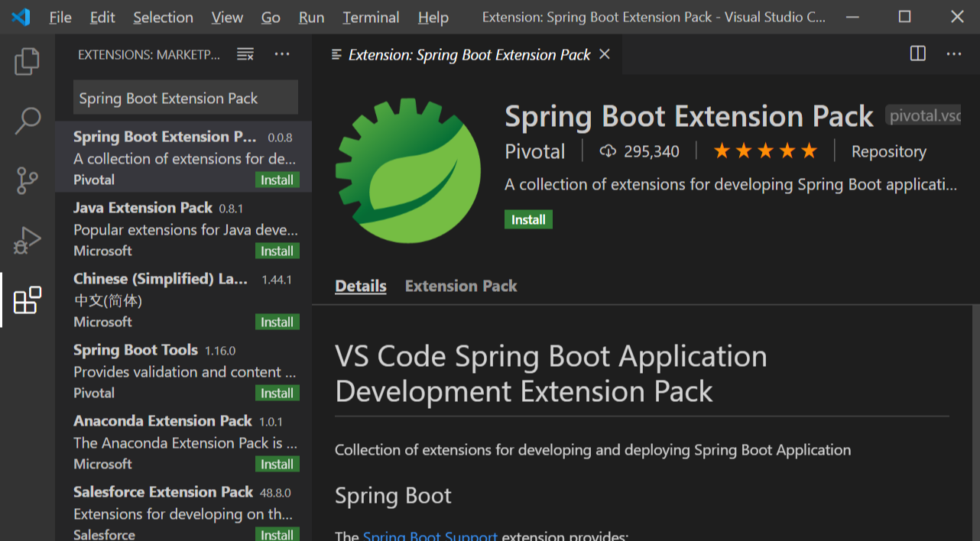The width and height of the screenshot is (980, 541).
Task: Install Spring Boot Extension Pack from details page
Action: coord(528,219)
